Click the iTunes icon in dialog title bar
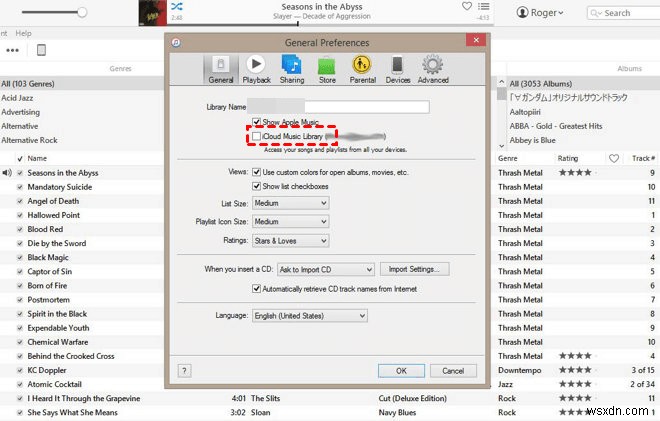The image size is (660, 421). click(176, 43)
